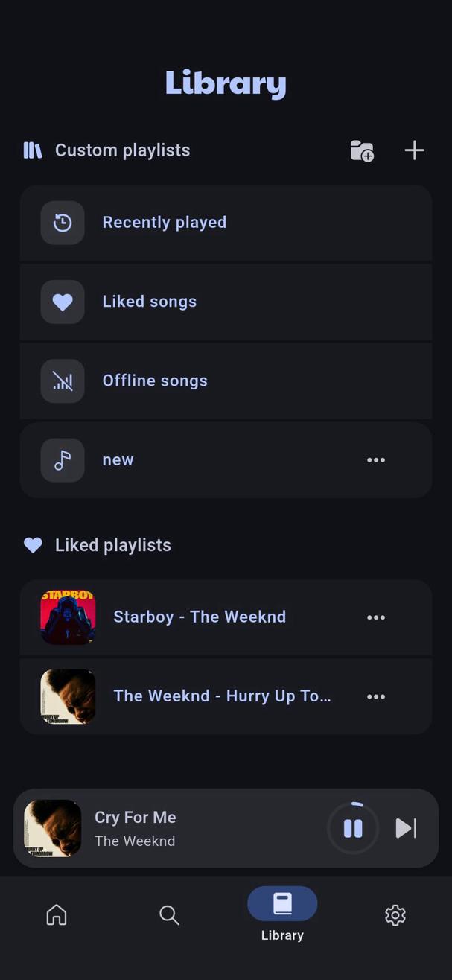
Task: Open Offline songs via the offline icon
Action: click(63, 381)
